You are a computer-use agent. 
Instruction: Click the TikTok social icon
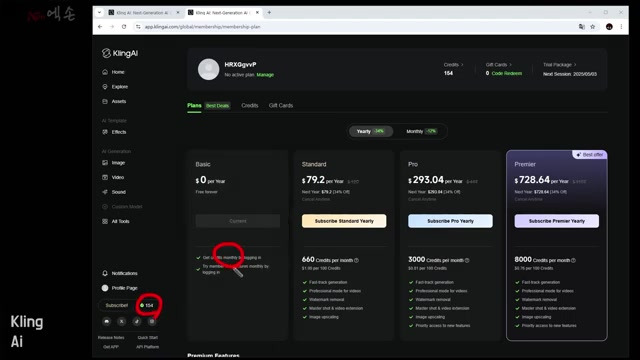point(137,321)
